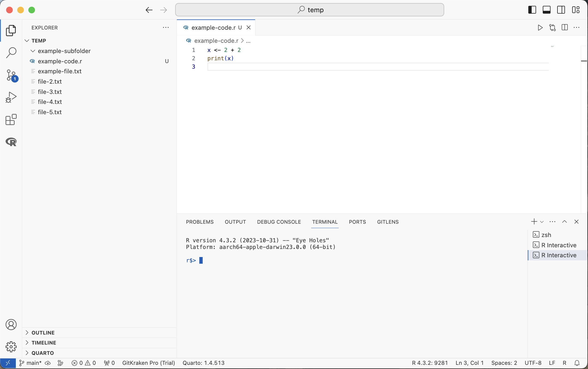
Task: Click Spaces: 2 indentation setting
Action: [x=504, y=363]
